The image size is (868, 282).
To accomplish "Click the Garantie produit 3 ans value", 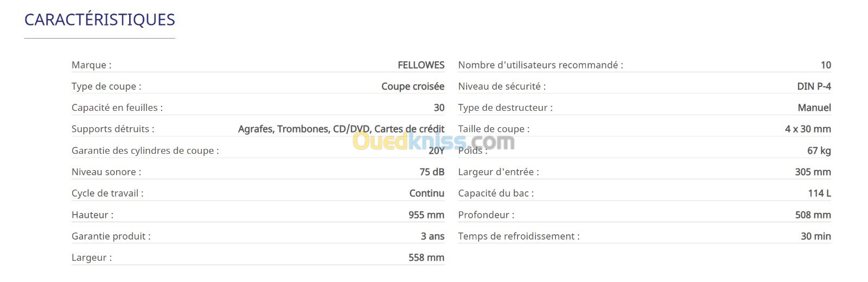I will [432, 236].
